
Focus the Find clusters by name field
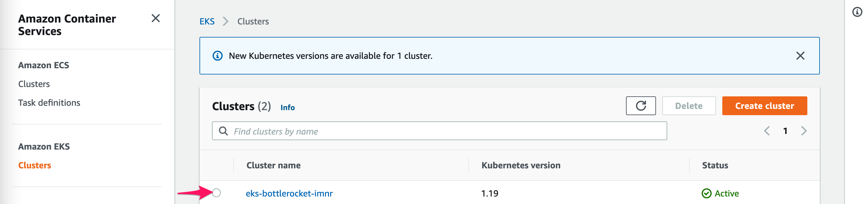445,131
